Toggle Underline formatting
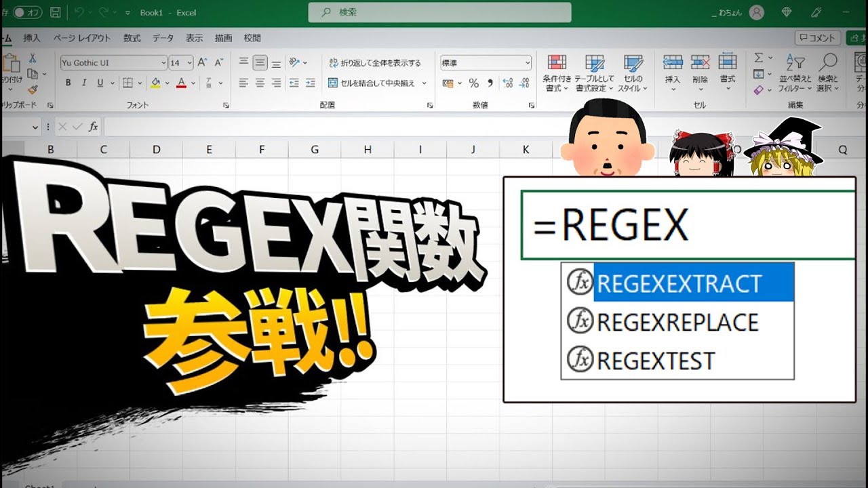 coord(100,83)
